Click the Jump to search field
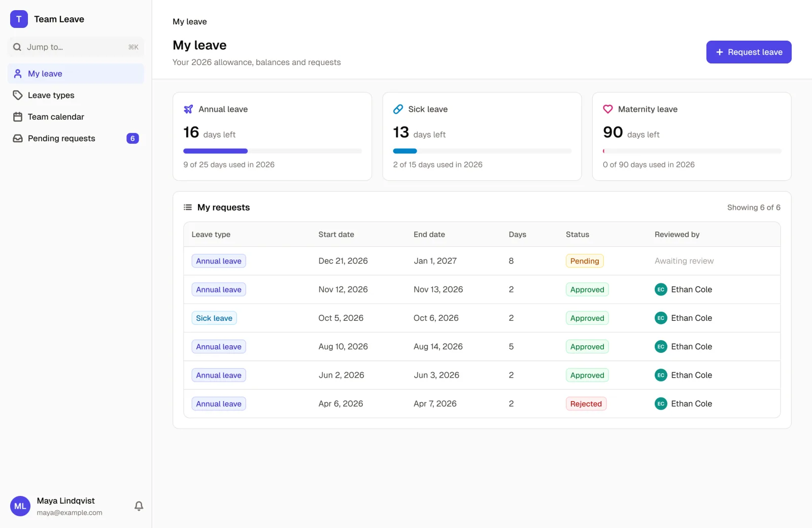The height and width of the screenshot is (528, 812). [x=76, y=47]
